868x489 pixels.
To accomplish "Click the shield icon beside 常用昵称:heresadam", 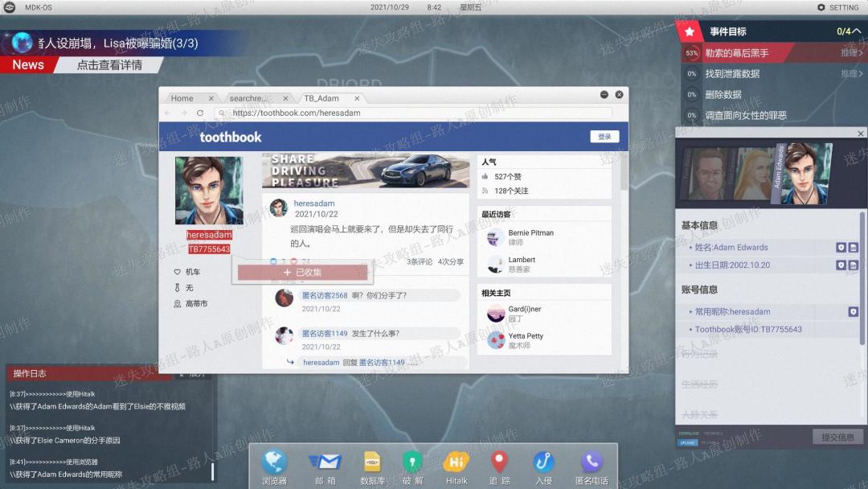I will [853, 311].
